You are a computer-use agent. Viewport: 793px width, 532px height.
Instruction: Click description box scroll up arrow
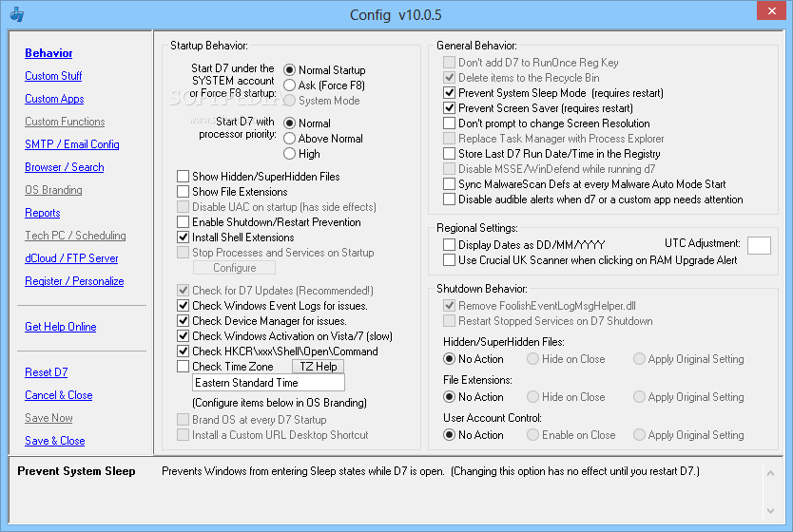coord(770,473)
